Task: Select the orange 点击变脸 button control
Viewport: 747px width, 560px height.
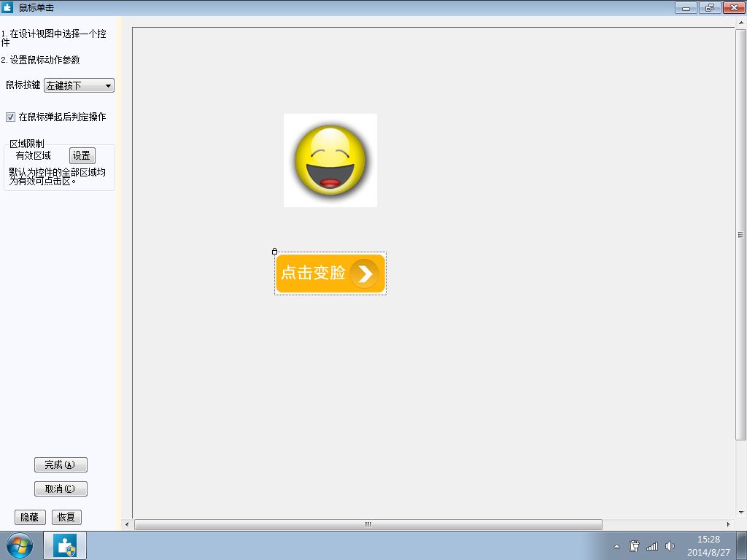Action: (x=330, y=273)
